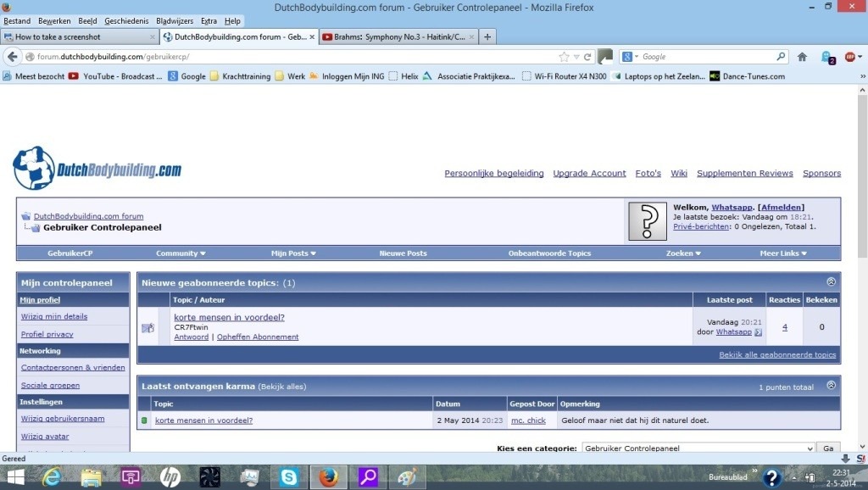
Task: Open the Bladwijzers menu
Action: (175, 20)
